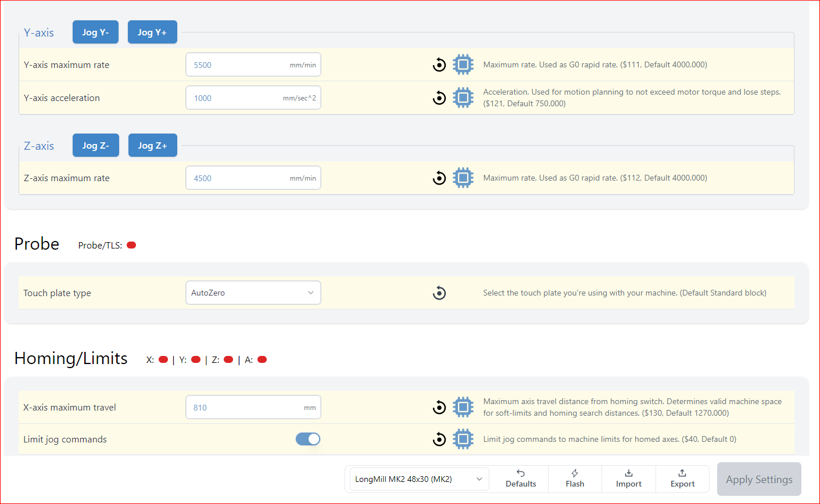This screenshot has width=820, height=504.
Task: Reset Limit jog commands to default
Action: click(x=439, y=440)
